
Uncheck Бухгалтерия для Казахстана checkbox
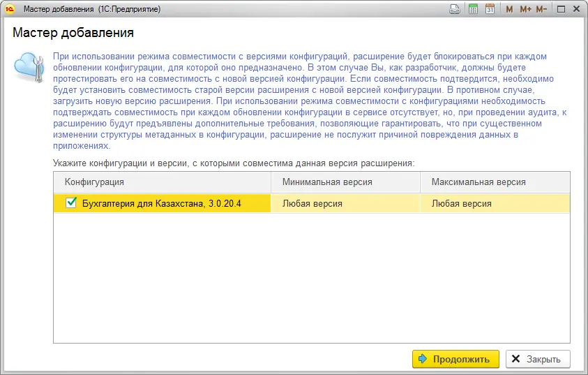tap(71, 203)
